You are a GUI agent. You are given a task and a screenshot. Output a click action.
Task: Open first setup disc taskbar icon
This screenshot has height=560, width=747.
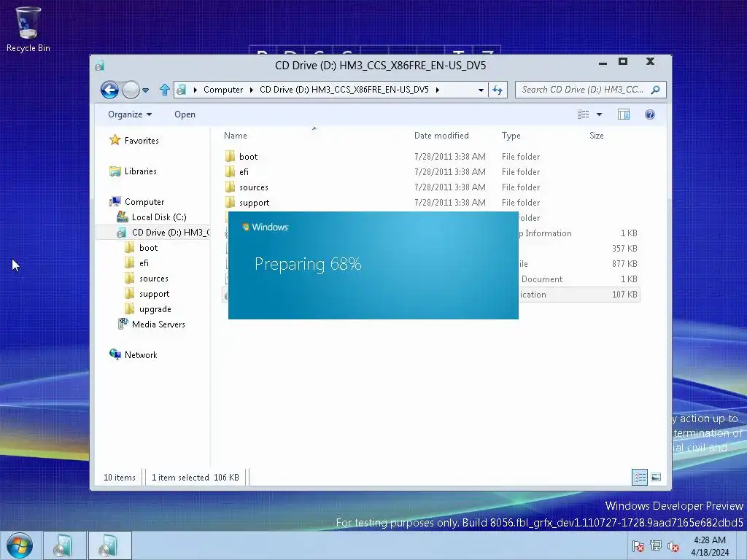click(x=64, y=545)
